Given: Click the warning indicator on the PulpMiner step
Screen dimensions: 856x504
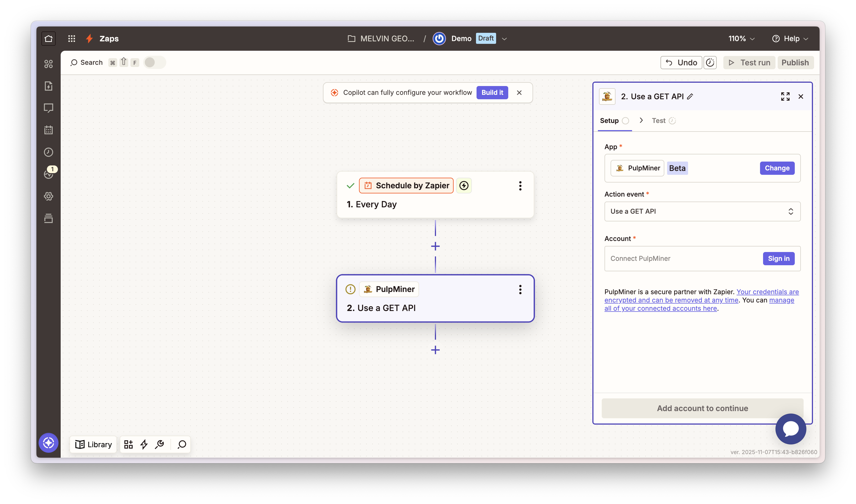Looking at the screenshot, I should [350, 289].
